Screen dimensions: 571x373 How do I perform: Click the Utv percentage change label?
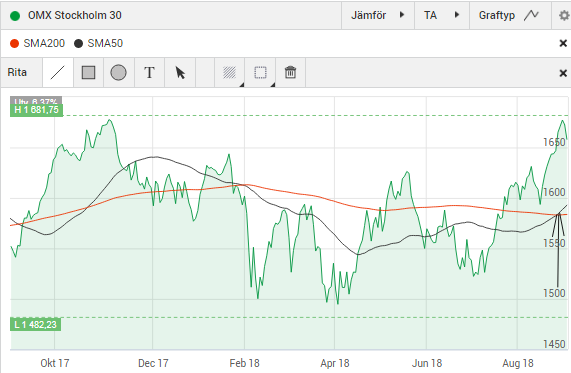(x=36, y=101)
